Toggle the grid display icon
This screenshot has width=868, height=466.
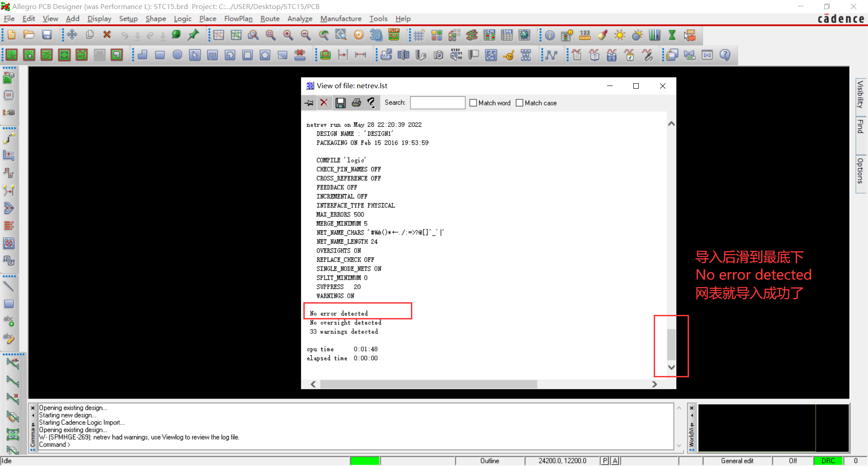coord(419,35)
